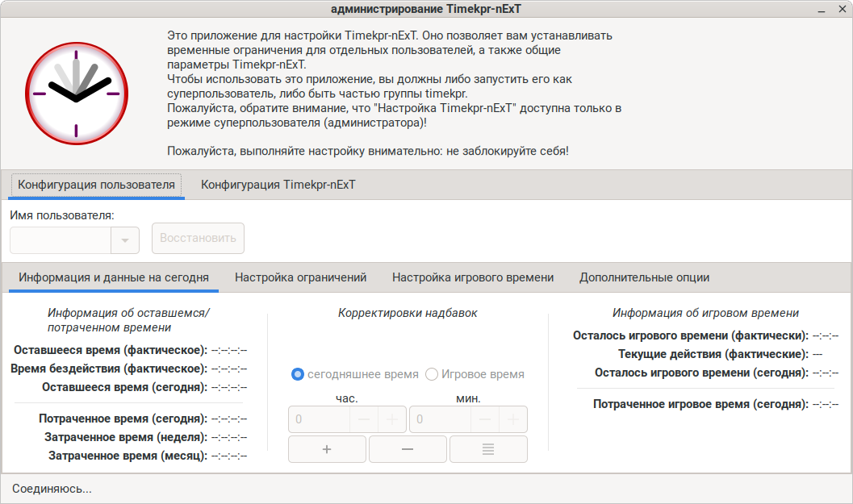Click the set exact time lines button
This screenshot has width=853, height=504.
click(488, 449)
